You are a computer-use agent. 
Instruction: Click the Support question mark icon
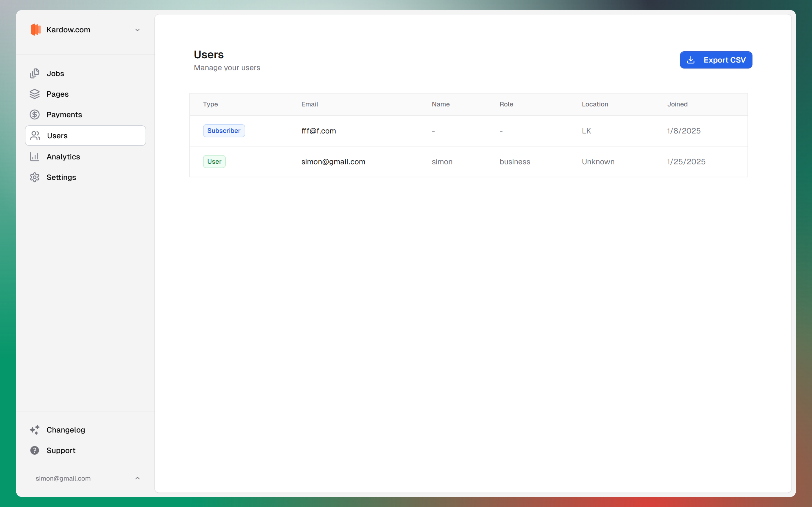point(35,450)
